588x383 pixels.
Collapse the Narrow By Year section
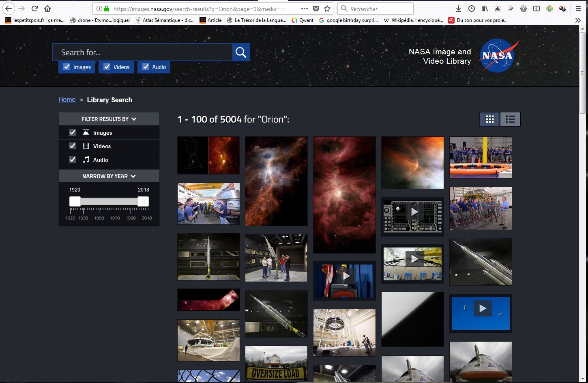(109, 176)
